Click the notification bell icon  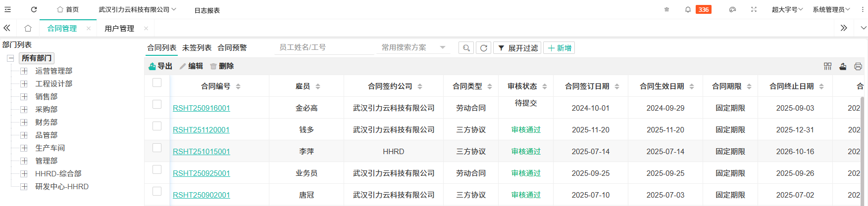coord(688,9)
